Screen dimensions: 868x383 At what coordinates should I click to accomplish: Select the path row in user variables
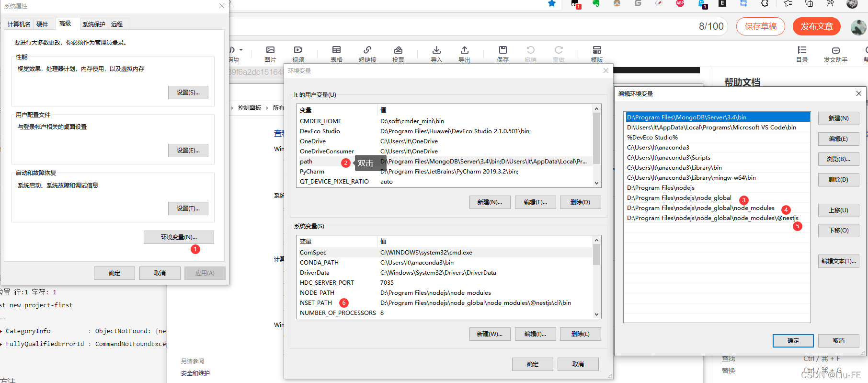pos(445,162)
